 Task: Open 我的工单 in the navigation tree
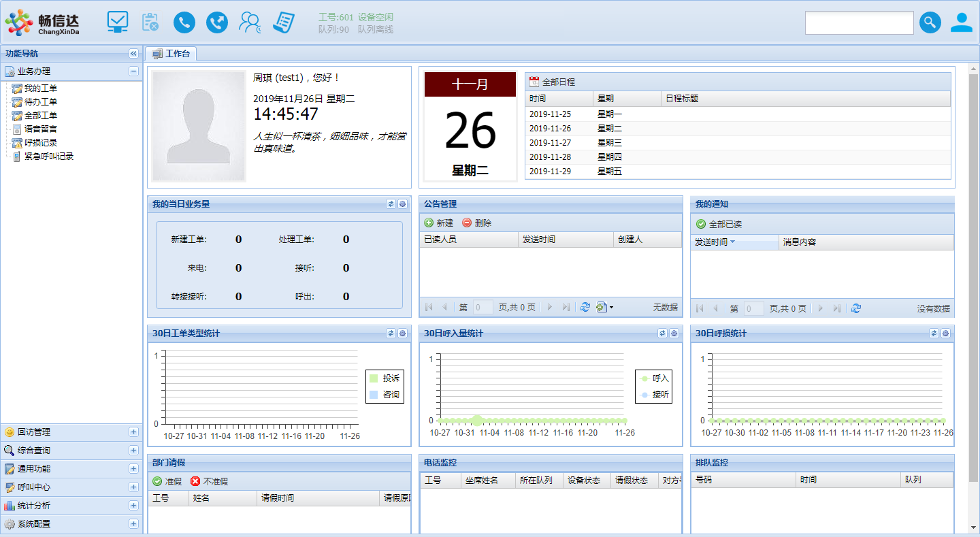41,88
